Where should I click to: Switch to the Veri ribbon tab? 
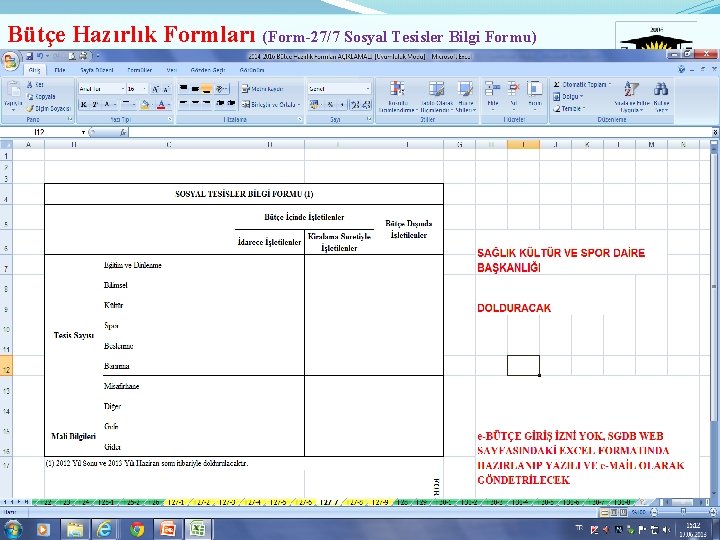point(172,70)
